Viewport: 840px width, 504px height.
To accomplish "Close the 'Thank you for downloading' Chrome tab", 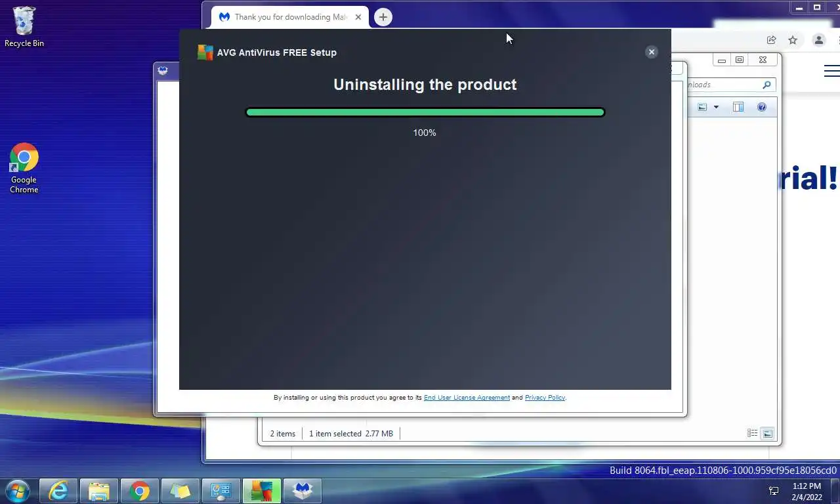I will (358, 17).
